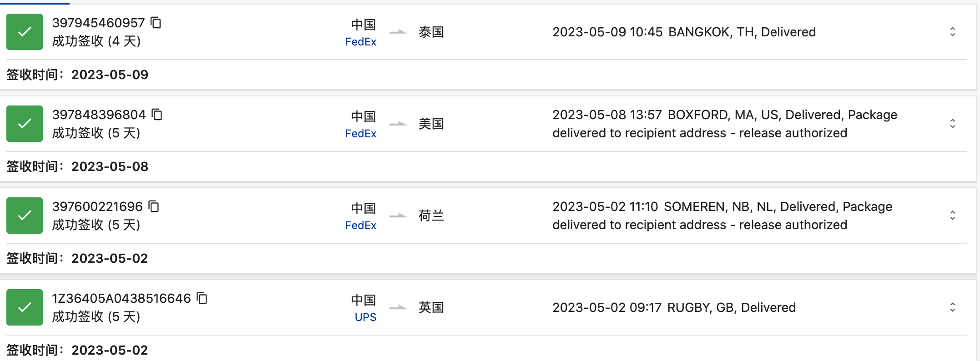Copy tracking number 397600221696
Viewport: 980px width, 361px height.
tap(154, 206)
